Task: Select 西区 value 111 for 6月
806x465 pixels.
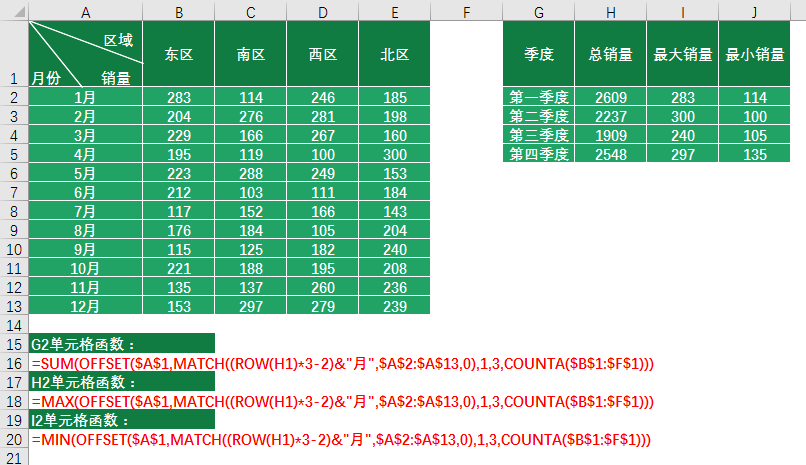Action: (322, 192)
